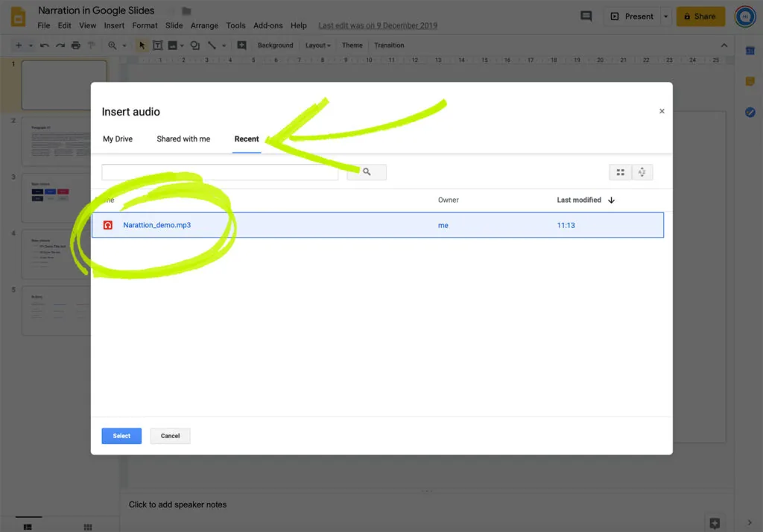
Task: Click the Theme toolbar button
Action: point(352,45)
